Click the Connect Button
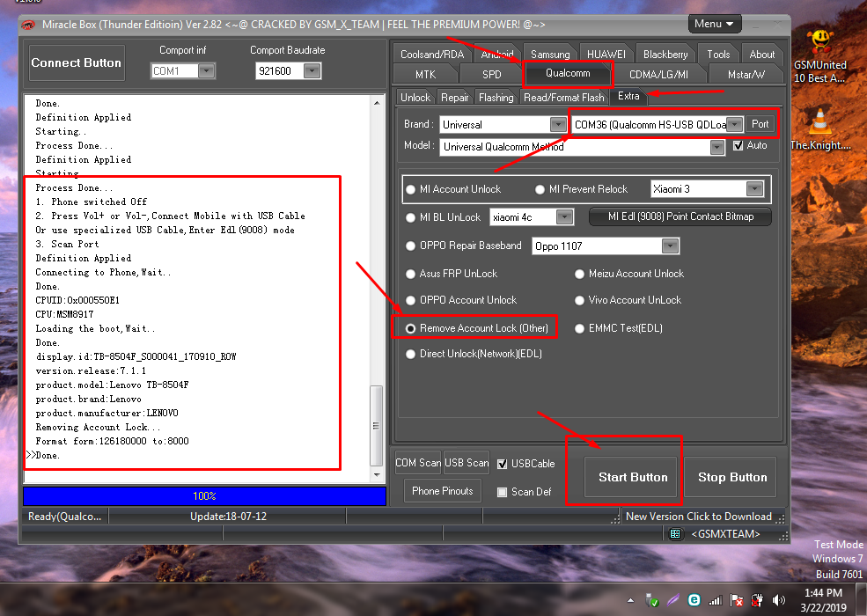Image resolution: width=867 pixels, height=616 pixels. tap(77, 63)
